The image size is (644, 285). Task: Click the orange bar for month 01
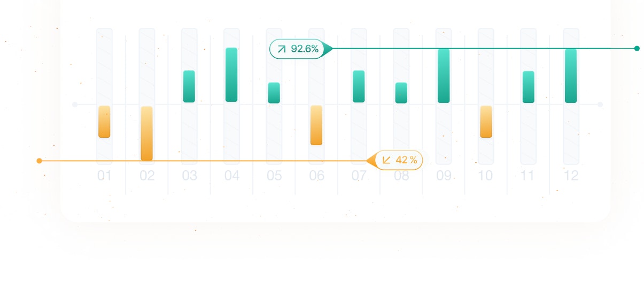(x=104, y=122)
